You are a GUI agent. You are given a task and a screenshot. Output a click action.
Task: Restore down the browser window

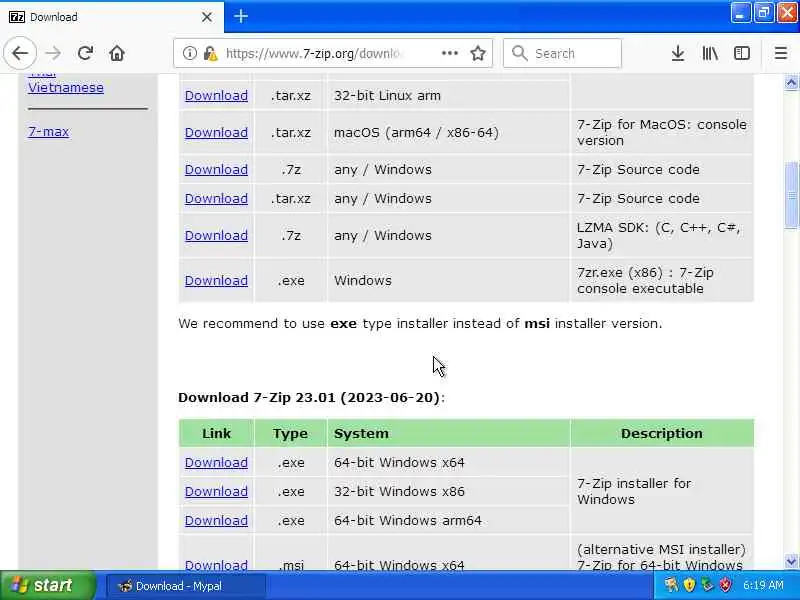coord(763,13)
